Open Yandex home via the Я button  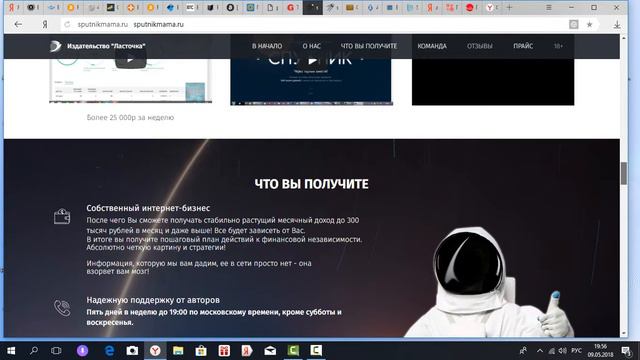45,24
